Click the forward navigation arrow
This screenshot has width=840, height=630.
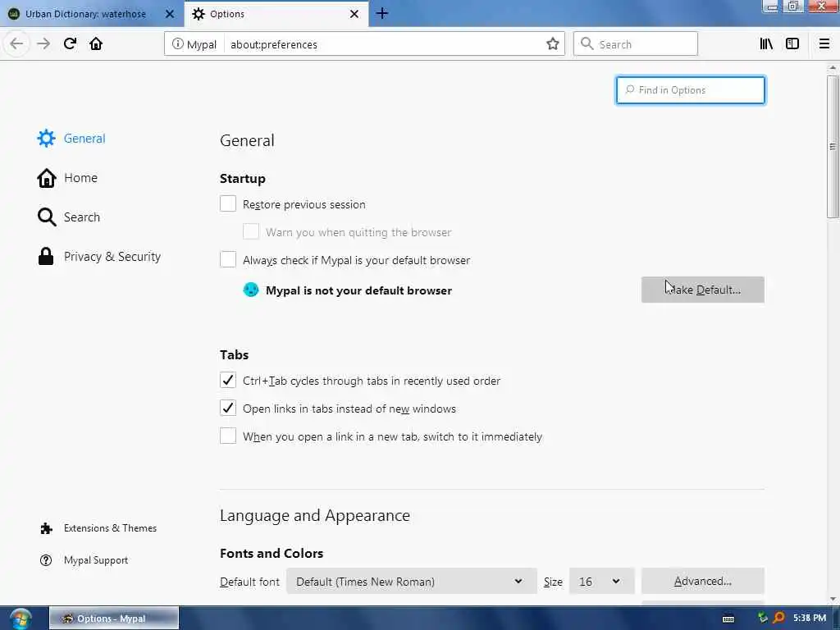pos(43,43)
